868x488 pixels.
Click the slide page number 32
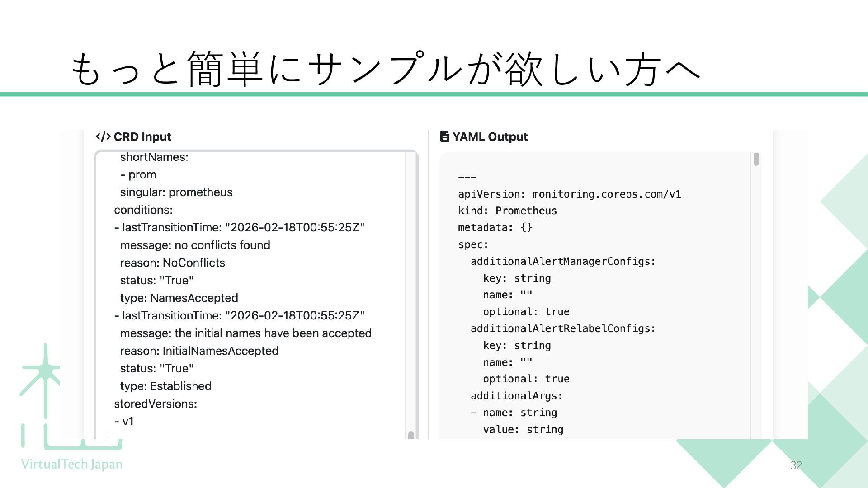coord(796,465)
